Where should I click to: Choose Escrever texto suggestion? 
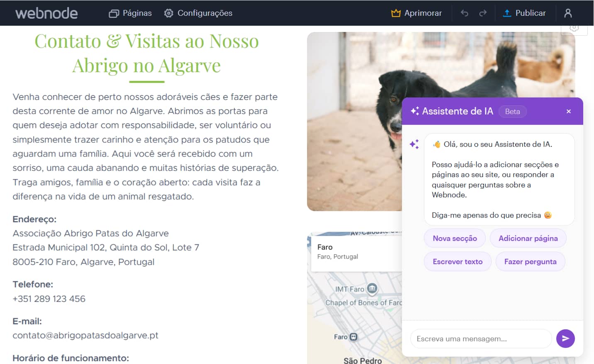click(458, 262)
